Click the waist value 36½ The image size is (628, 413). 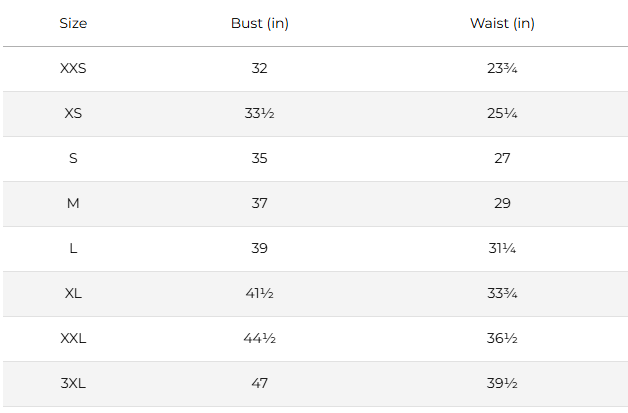point(502,338)
